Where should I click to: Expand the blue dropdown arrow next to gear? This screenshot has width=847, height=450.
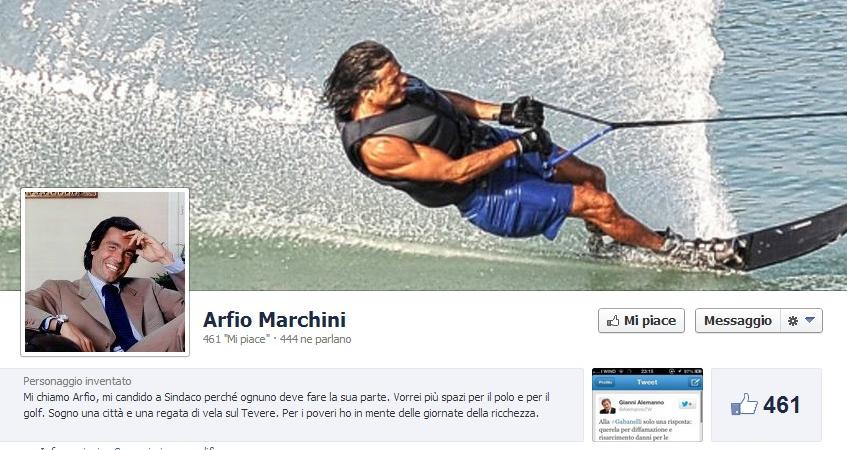click(x=810, y=320)
